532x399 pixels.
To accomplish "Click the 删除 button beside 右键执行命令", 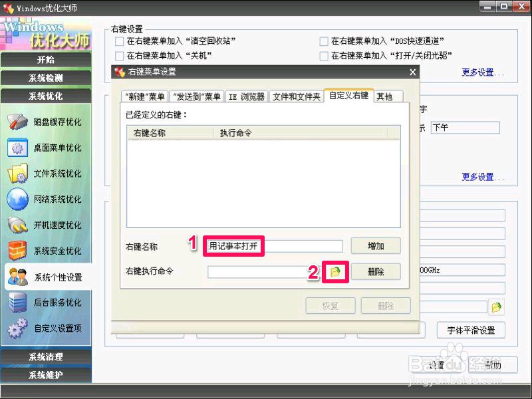I will point(376,271).
